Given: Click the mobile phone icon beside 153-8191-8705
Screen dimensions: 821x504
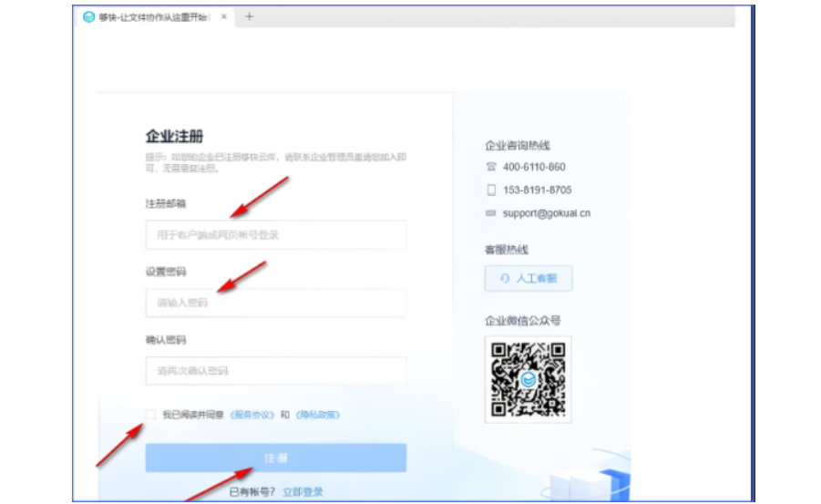Looking at the screenshot, I should [x=491, y=190].
